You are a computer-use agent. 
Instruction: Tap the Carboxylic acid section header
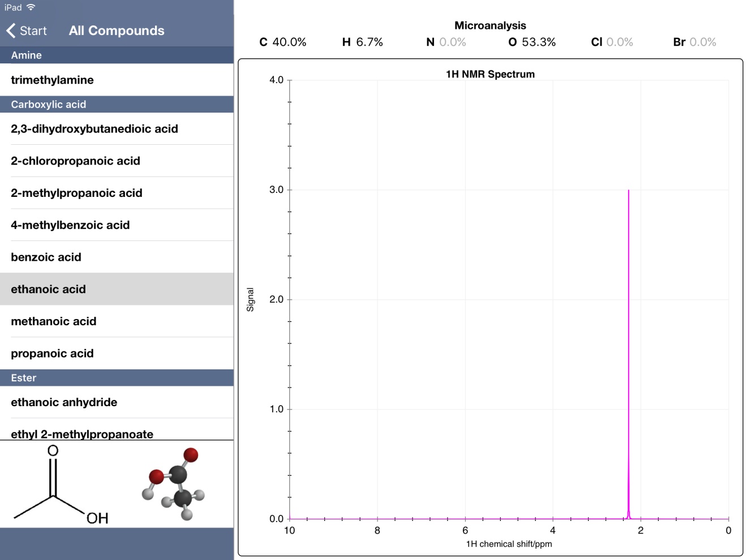(x=49, y=105)
